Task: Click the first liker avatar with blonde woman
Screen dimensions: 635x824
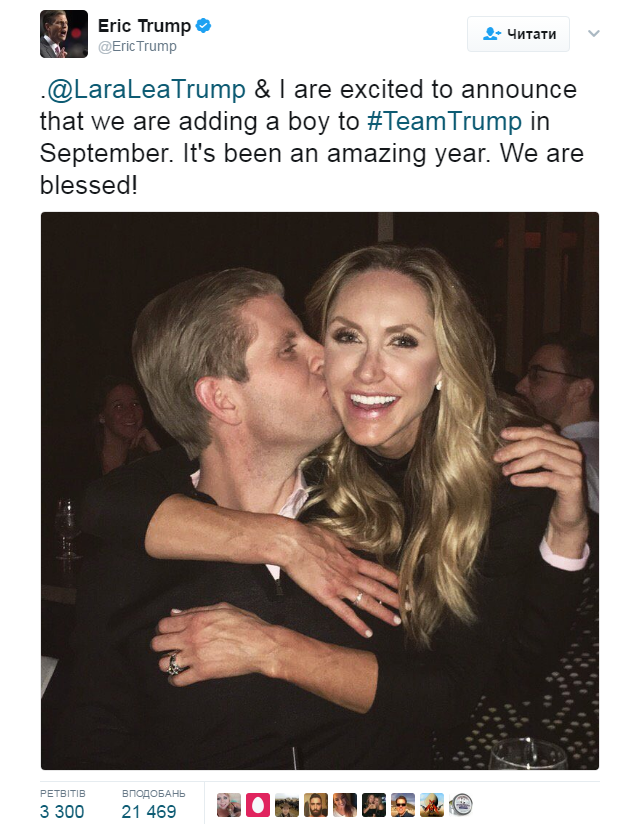Action: 229,805
